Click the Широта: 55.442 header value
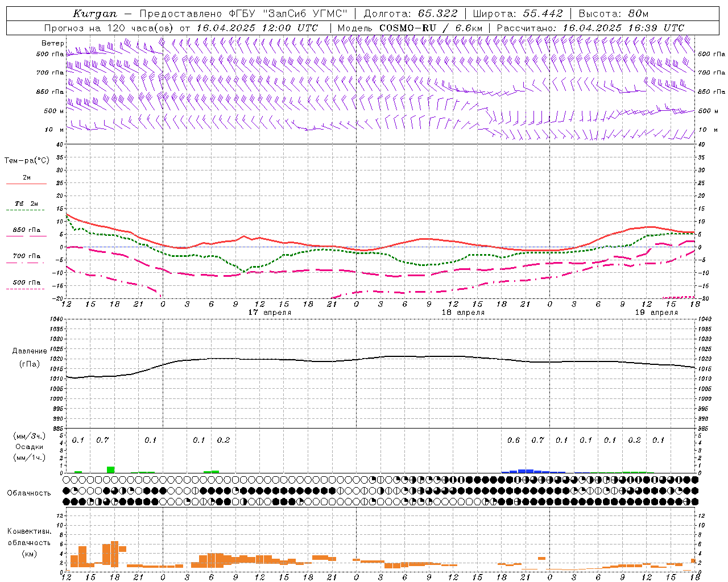This screenshot has height=582, width=728. [518, 14]
